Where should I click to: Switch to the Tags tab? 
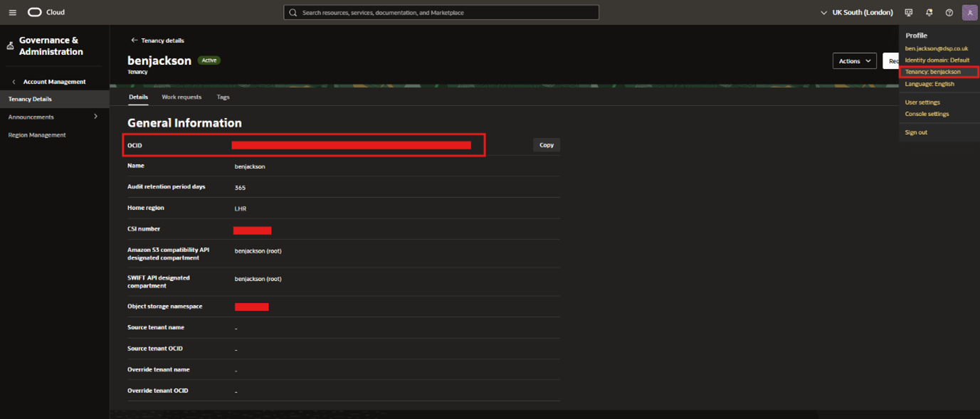click(223, 97)
